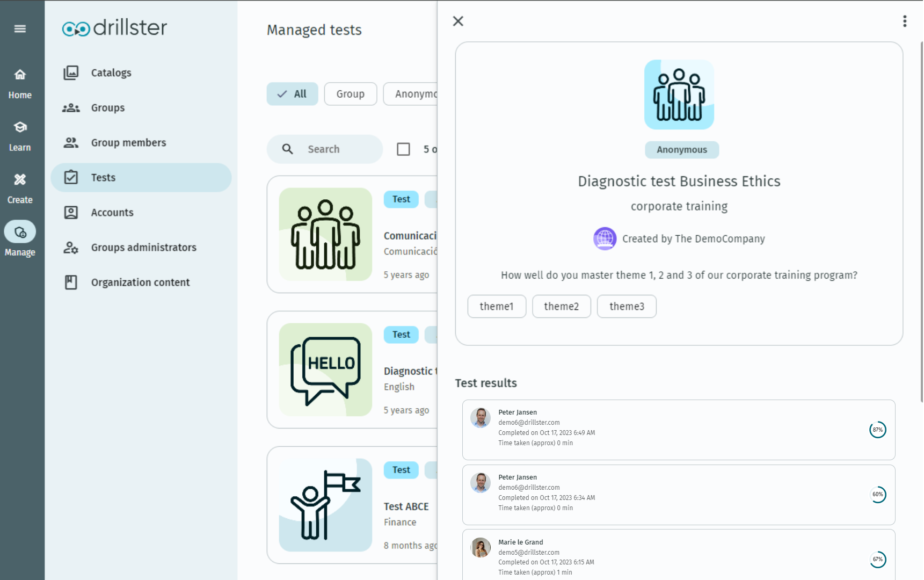
Task: Open the HELLO speech bubble test thumbnail
Action: (x=325, y=369)
